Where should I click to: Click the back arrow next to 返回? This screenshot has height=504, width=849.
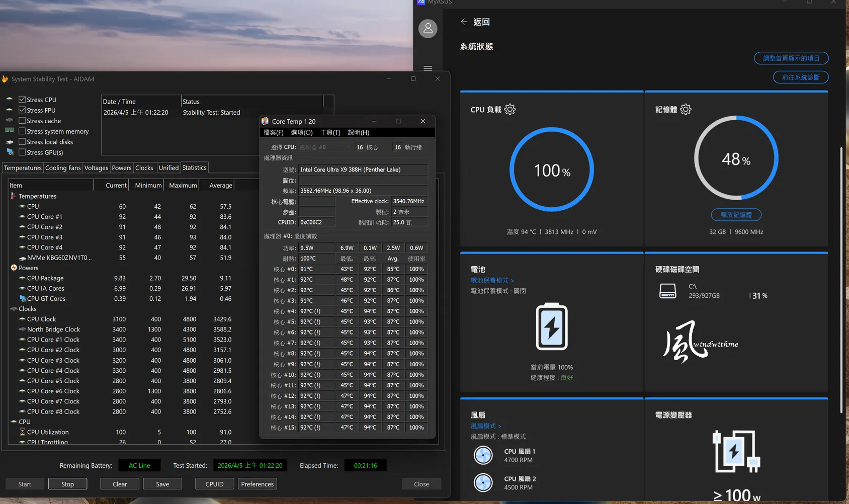[464, 22]
